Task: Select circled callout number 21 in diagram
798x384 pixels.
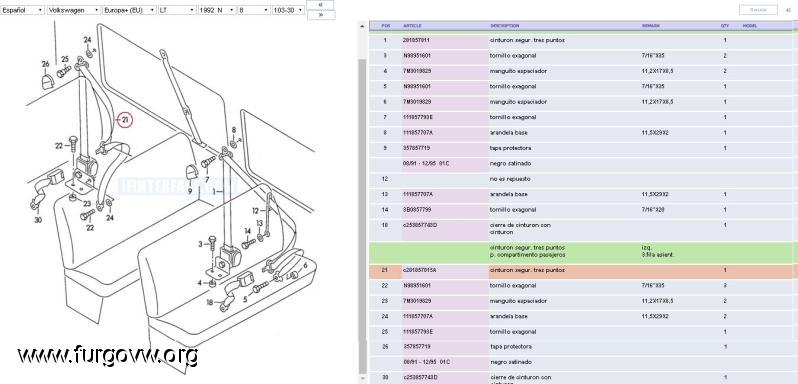Action: click(125, 121)
